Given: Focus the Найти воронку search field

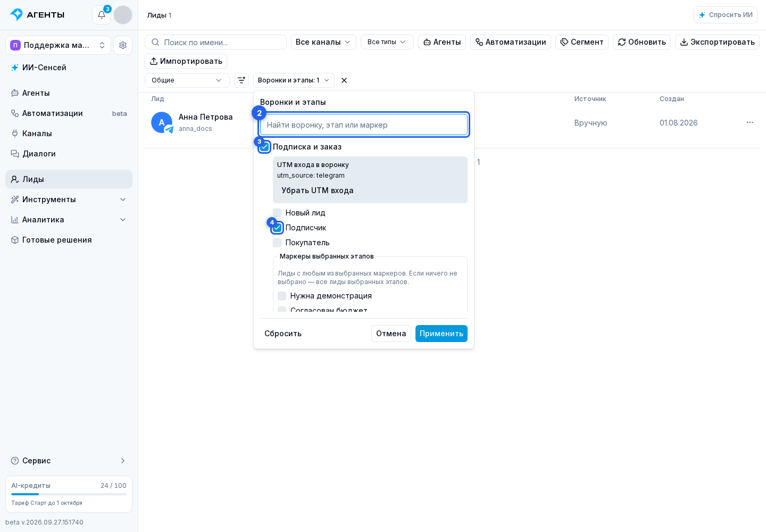Looking at the screenshot, I should click(364, 125).
